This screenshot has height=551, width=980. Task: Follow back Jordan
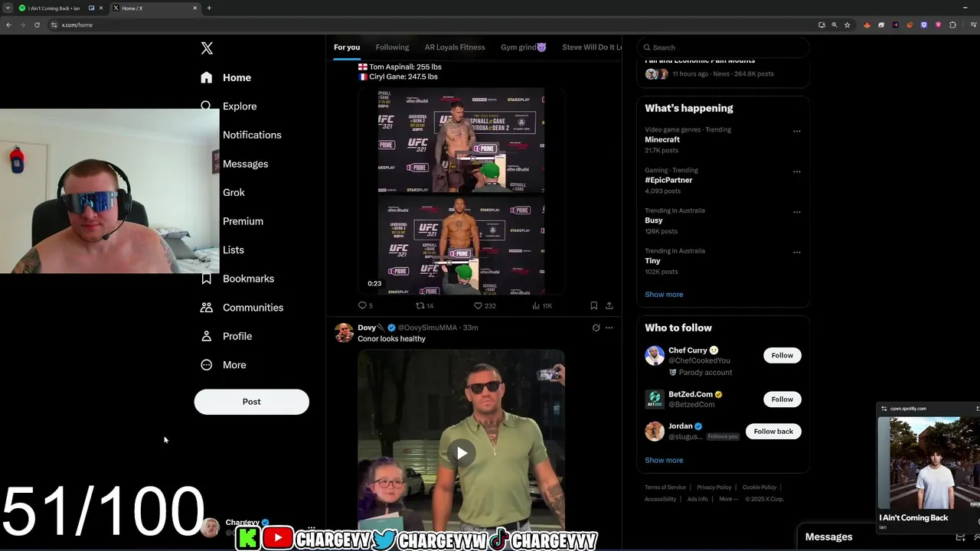tap(773, 432)
